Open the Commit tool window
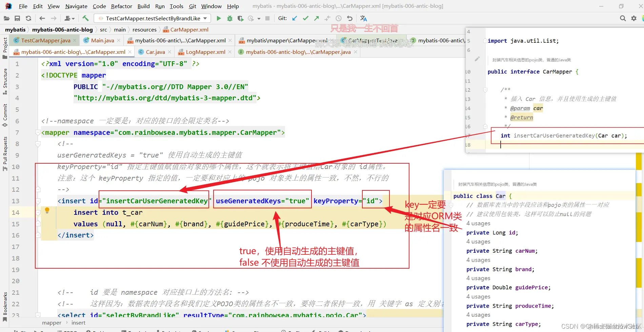The height and width of the screenshot is (332, 644). (5, 115)
